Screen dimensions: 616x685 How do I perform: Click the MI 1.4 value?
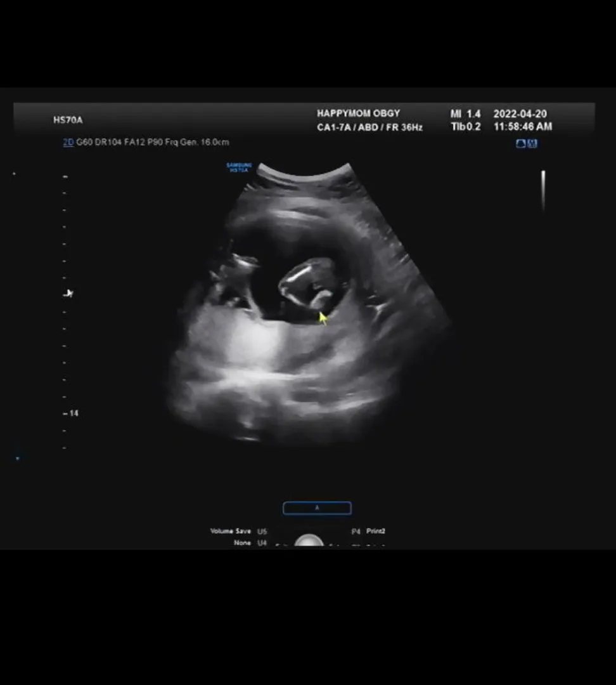(x=465, y=114)
